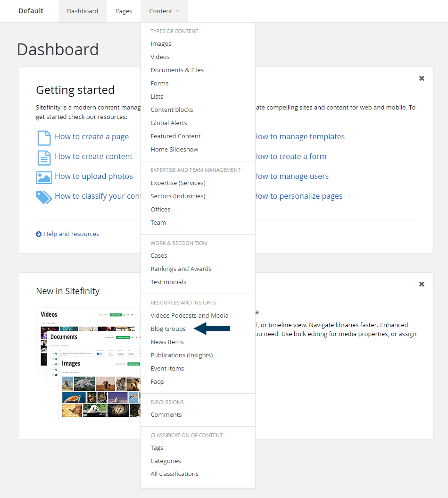Choose Lists from the menu
Image resolution: width=448 pixels, height=498 pixels.
[157, 97]
